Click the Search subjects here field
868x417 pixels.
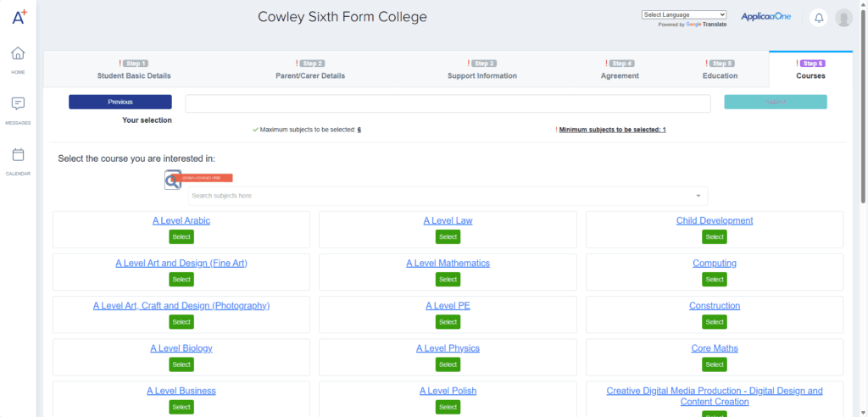tap(441, 196)
